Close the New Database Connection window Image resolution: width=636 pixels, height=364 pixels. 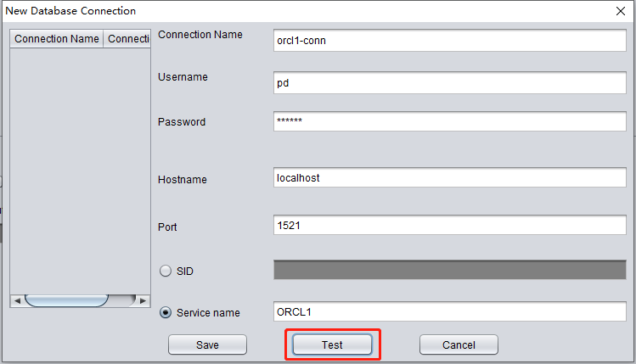pyautogui.click(x=621, y=11)
